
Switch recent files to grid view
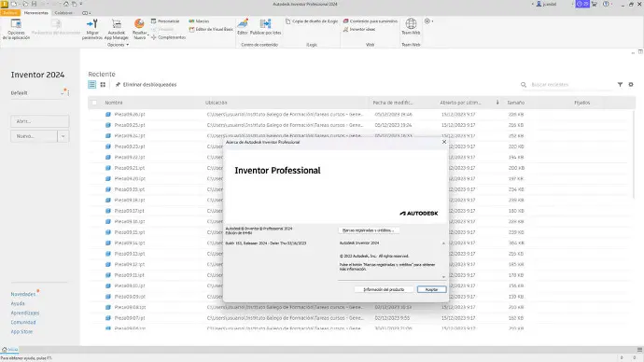[x=103, y=85]
